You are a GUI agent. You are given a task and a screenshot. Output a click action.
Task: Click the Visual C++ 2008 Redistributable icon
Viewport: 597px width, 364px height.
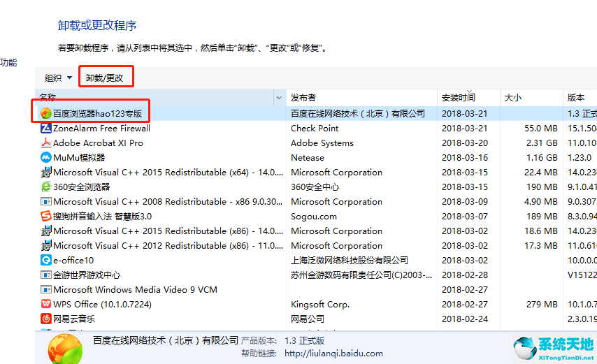click(45, 201)
